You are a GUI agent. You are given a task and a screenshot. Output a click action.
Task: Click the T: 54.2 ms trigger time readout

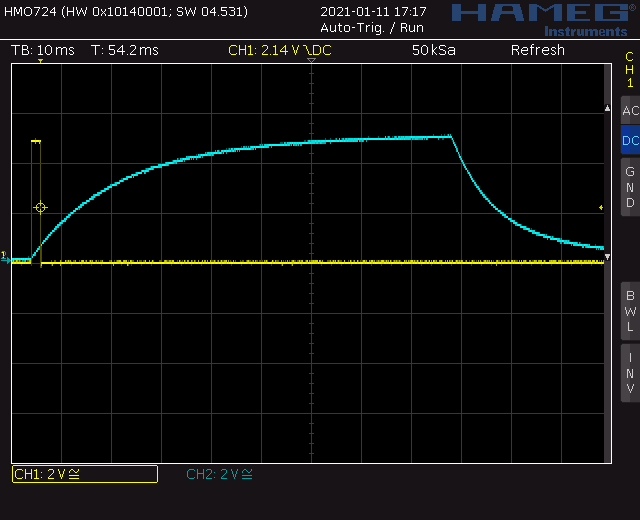point(124,50)
